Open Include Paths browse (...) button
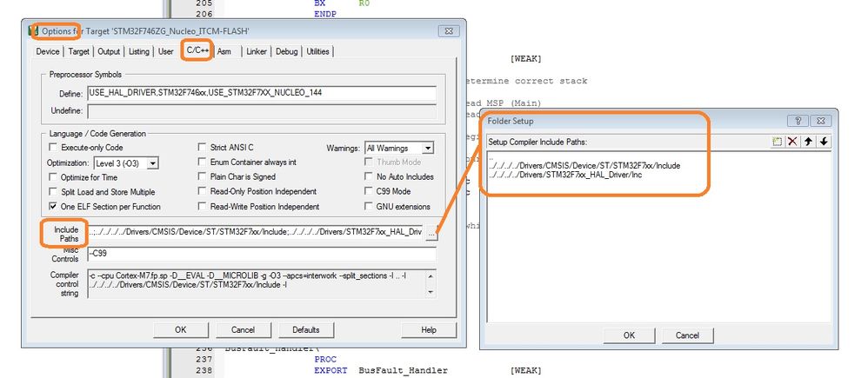 [x=432, y=235]
